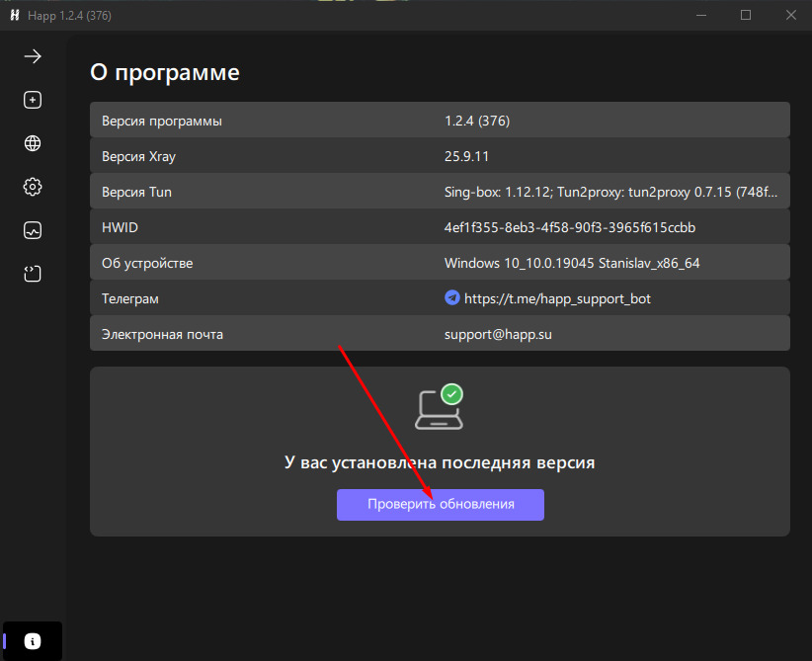The height and width of the screenshot is (661, 812).
Task: Click the Xray version value 25.9.11
Action: [466, 156]
